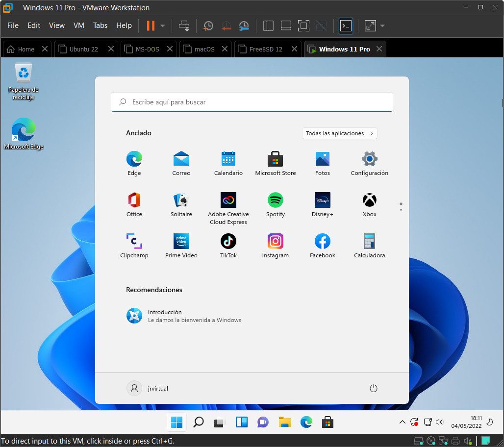Open File Explorer from the taskbar
Screen dimensions: 504x447
click(284, 422)
